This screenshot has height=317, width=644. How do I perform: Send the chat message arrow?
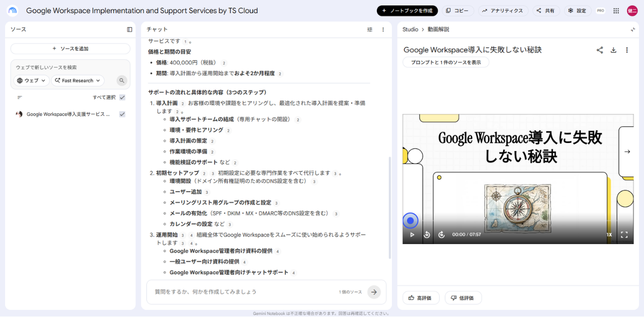pyautogui.click(x=374, y=292)
